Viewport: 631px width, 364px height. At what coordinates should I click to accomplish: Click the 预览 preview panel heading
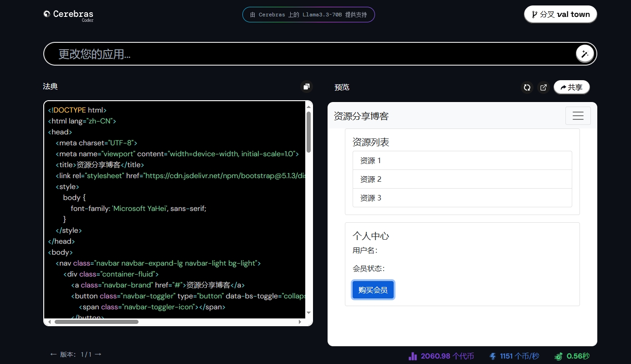(342, 87)
